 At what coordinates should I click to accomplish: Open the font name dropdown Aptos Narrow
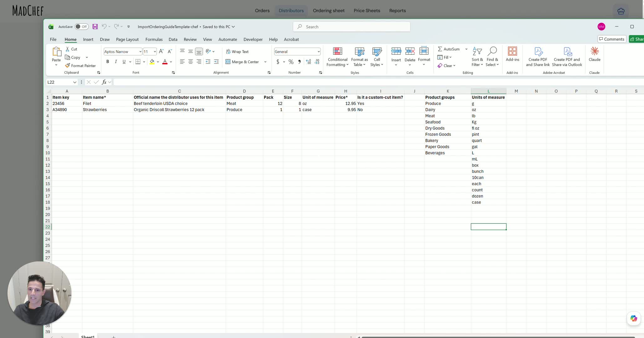pyautogui.click(x=140, y=52)
